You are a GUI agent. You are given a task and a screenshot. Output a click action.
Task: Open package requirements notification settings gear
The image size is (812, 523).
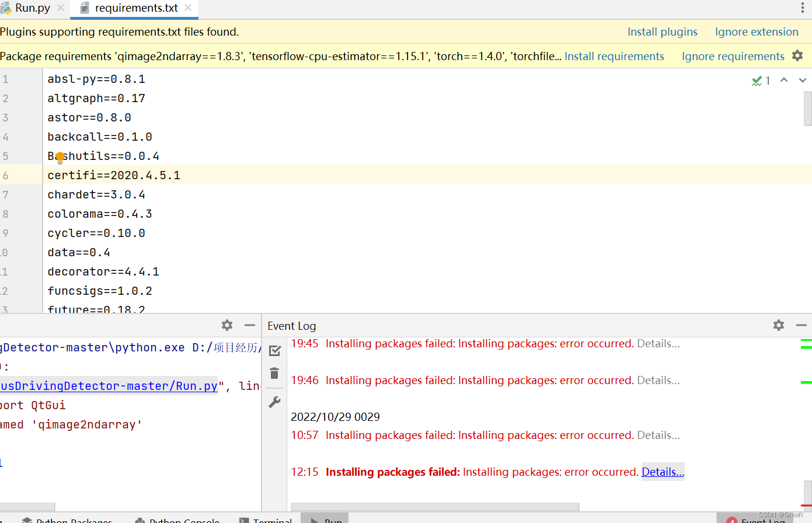(x=797, y=55)
